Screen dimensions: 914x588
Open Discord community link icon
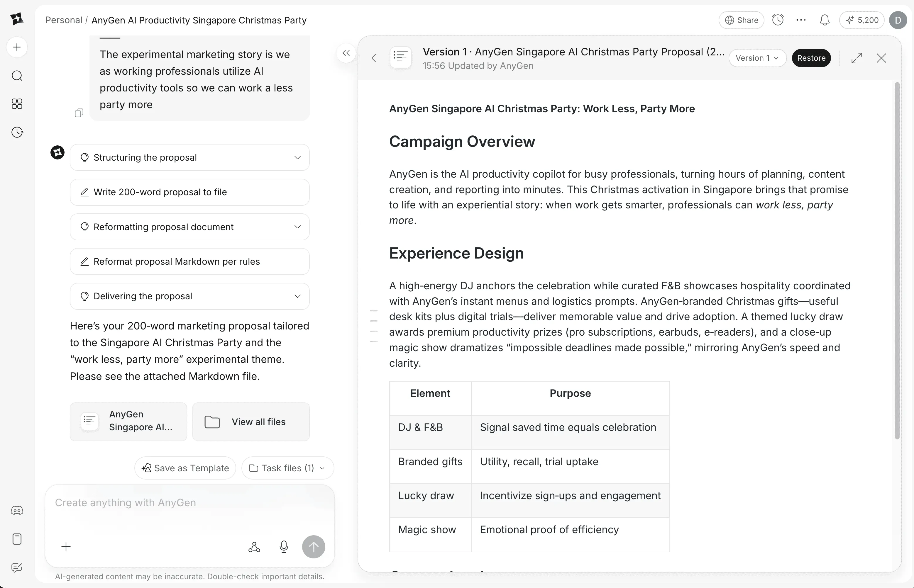click(17, 511)
